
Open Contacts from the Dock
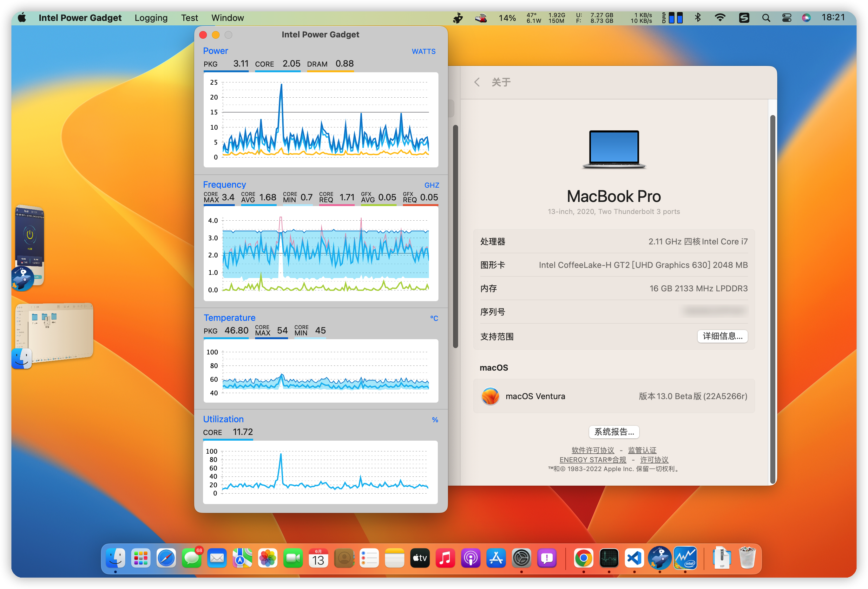pos(344,558)
